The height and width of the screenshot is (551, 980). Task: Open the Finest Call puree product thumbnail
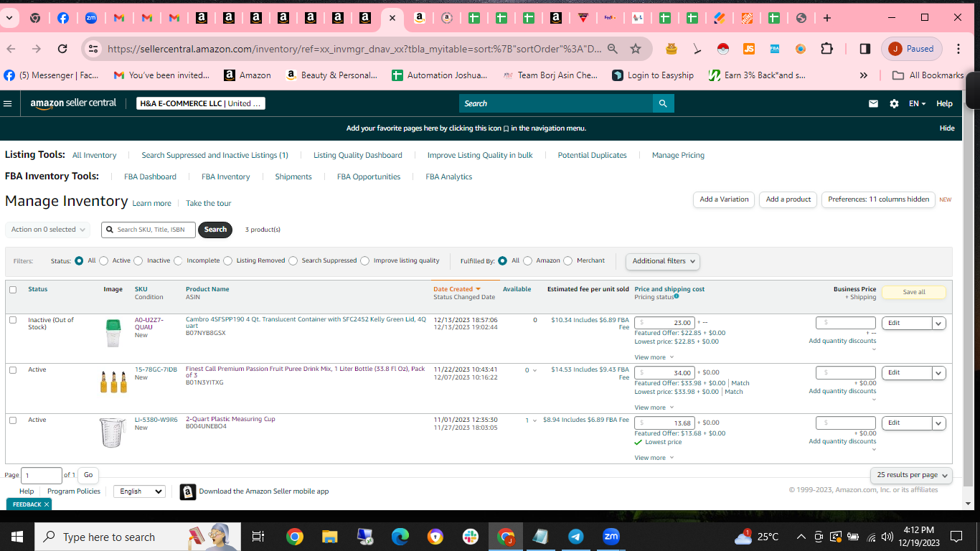pos(113,382)
